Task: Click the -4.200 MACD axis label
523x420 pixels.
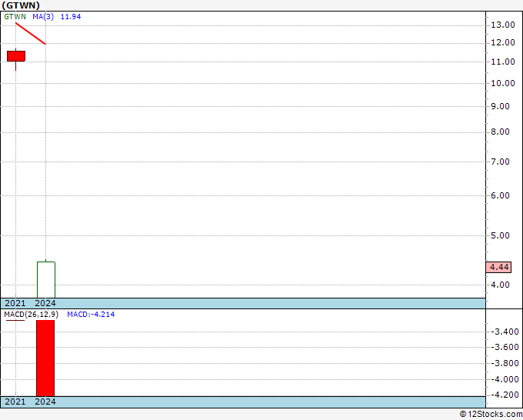Action: click(x=505, y=395)
